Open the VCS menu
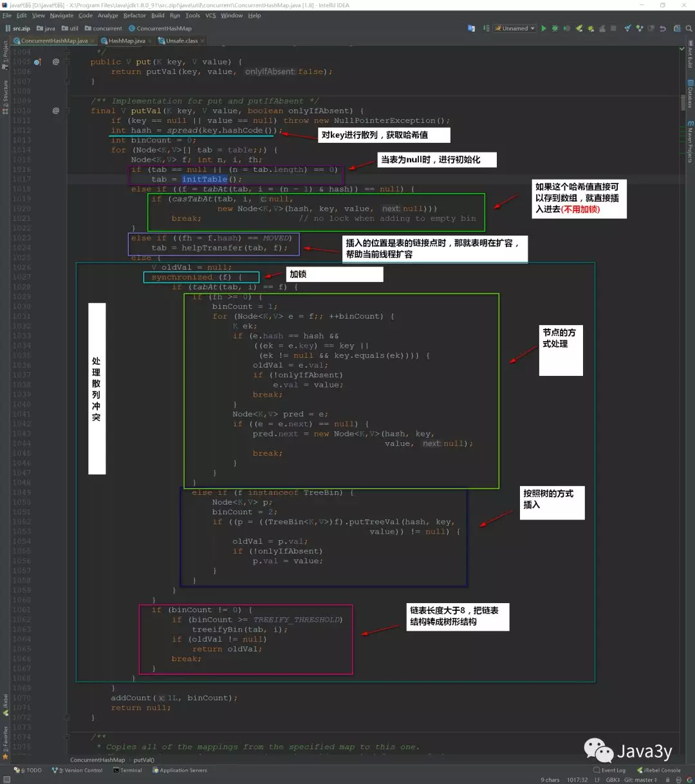The height and width of the screenshot is (784, 695). click(x=210, y=15)
